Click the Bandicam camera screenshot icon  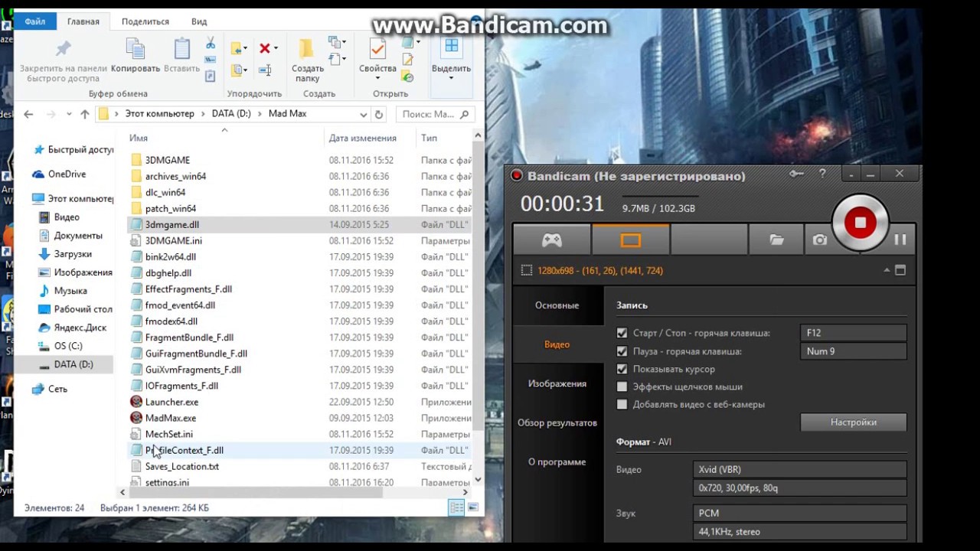[x=820, y=240]
